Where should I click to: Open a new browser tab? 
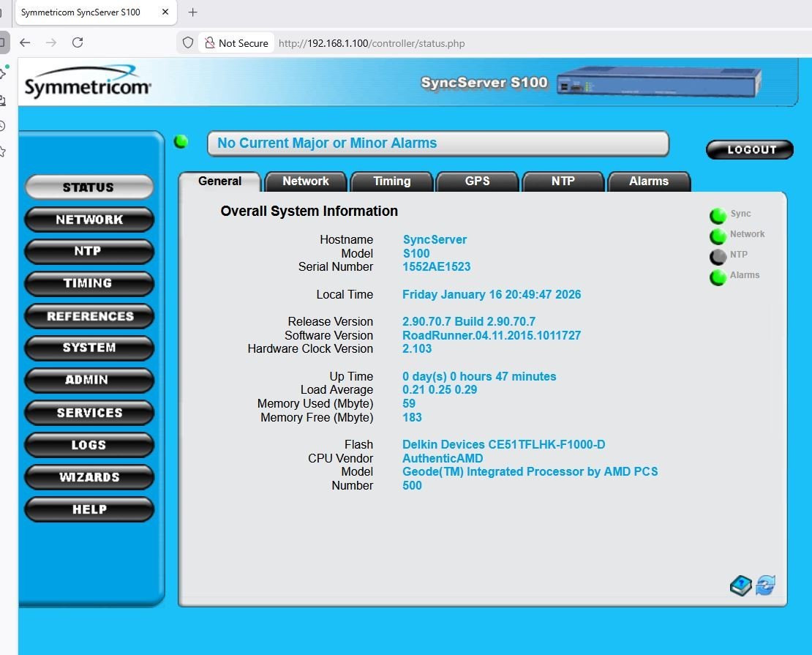tap(192, 12)
